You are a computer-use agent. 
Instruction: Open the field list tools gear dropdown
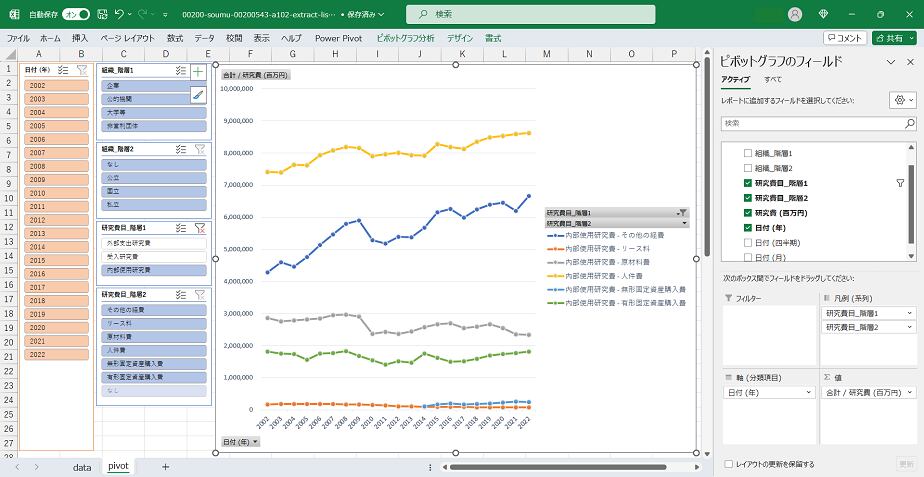902,101
